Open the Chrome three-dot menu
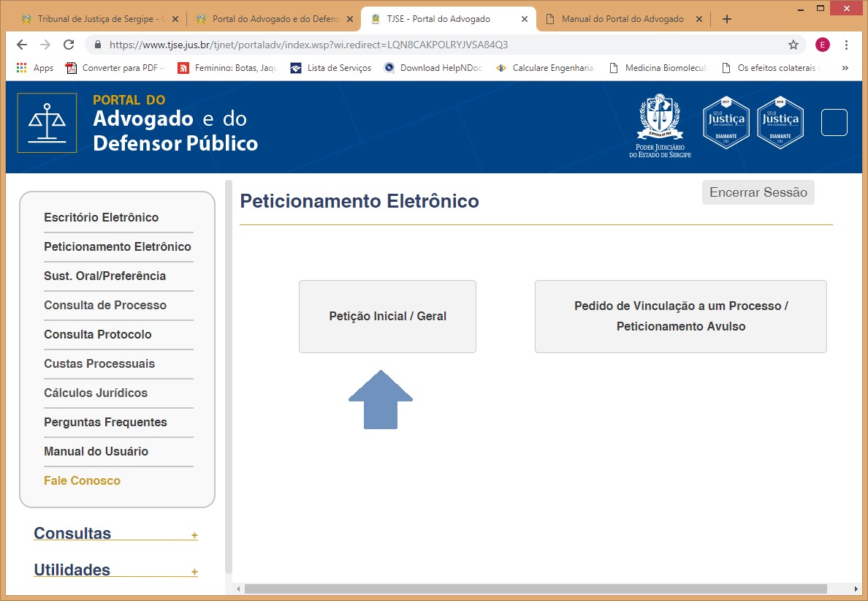Viewport: 868px width, 601px height. point(846,45)
